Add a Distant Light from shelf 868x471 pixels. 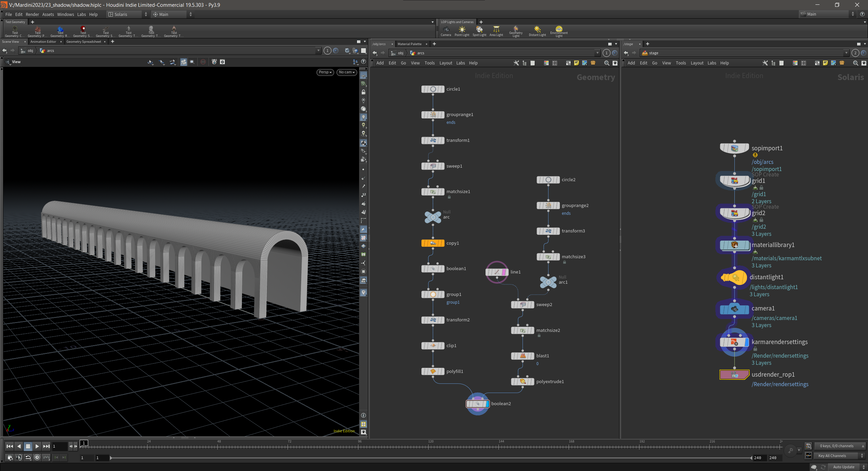pyautogui.click(x=537, y=31)
